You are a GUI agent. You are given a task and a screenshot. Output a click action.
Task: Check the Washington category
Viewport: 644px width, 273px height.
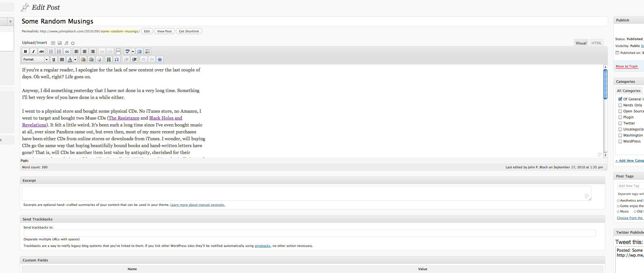coord(620,135)
